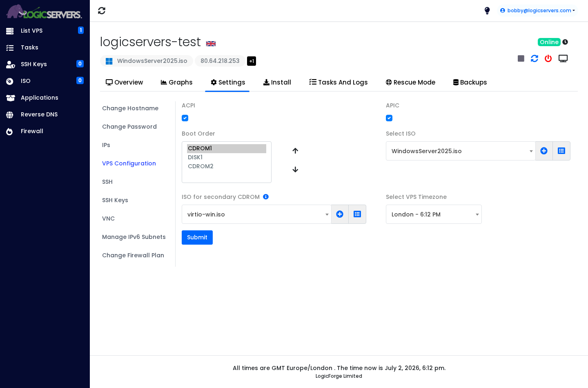Image resolution: width=588 pixels, height=388 pixels.
Task: Open ISO in sidebar
Action: coord(45,81)
